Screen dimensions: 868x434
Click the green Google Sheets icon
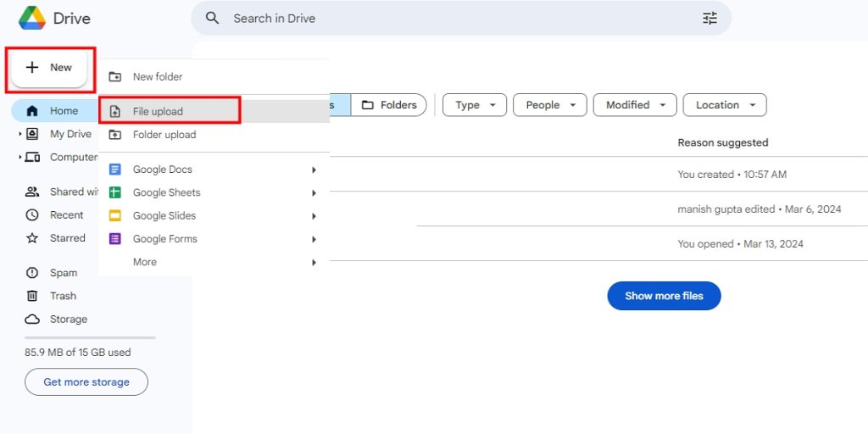[x=114, y=192]
